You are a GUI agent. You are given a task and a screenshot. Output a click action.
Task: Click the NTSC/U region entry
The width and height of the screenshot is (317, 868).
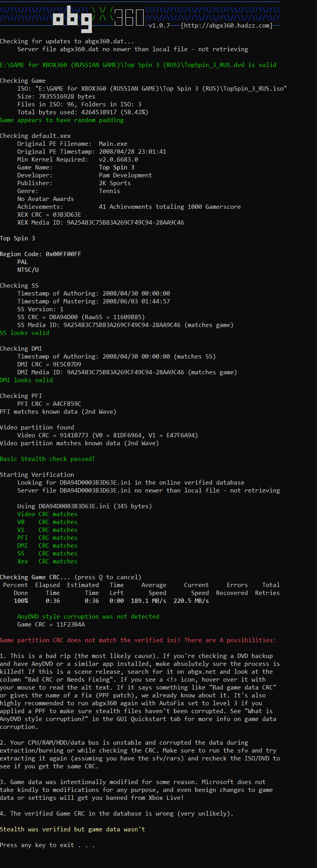[28, 270]
